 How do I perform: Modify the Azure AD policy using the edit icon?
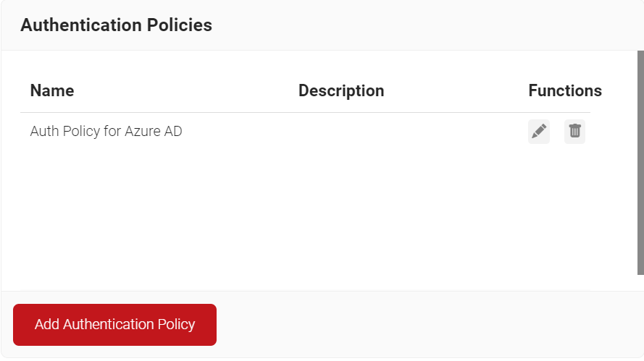[539, 132]
